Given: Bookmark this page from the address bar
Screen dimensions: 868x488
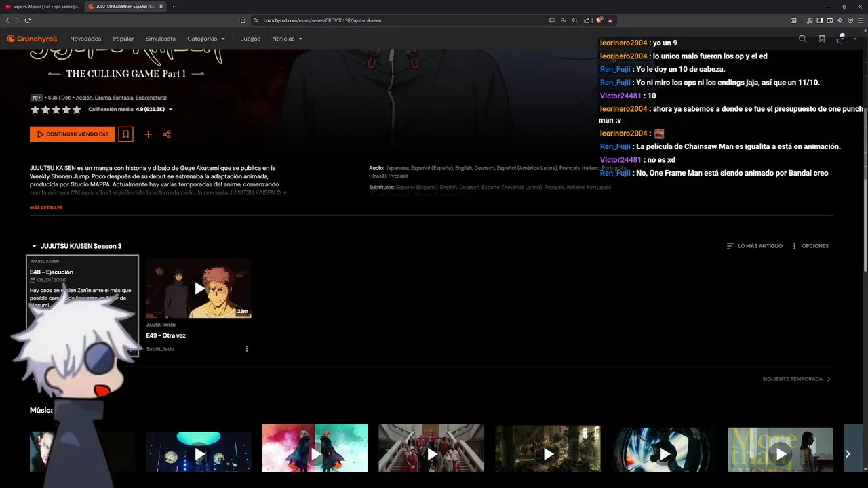Looking at the screenshot, I should (x=243, y=20).
